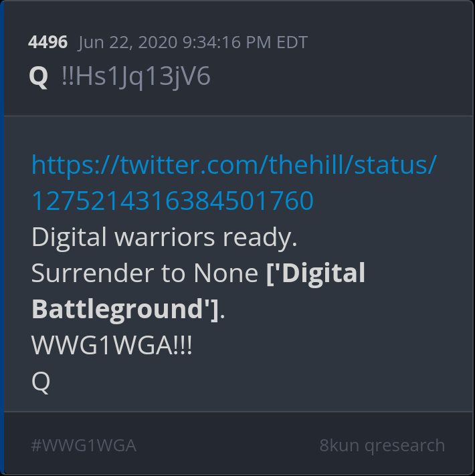Click the WWG1WGA!!! line in post body
This screenshot has width=475, height=476.
pos(112,346)
